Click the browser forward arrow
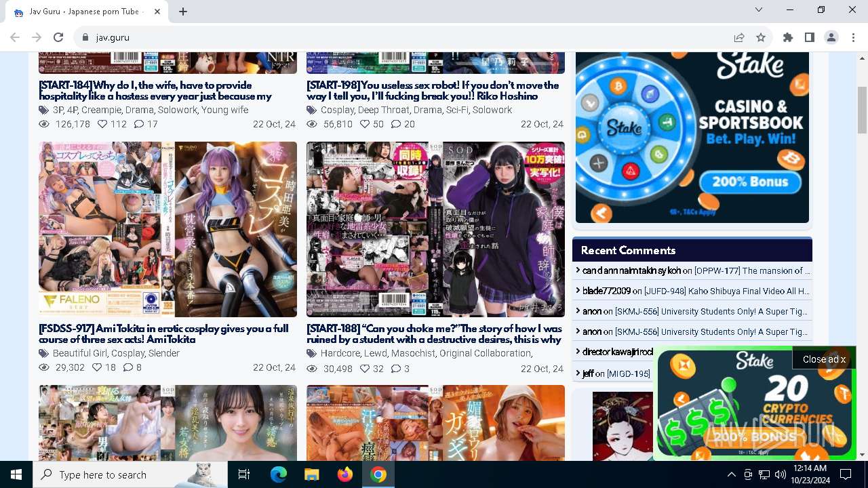This screenshot has height=488, width=868. coord(37,37)
